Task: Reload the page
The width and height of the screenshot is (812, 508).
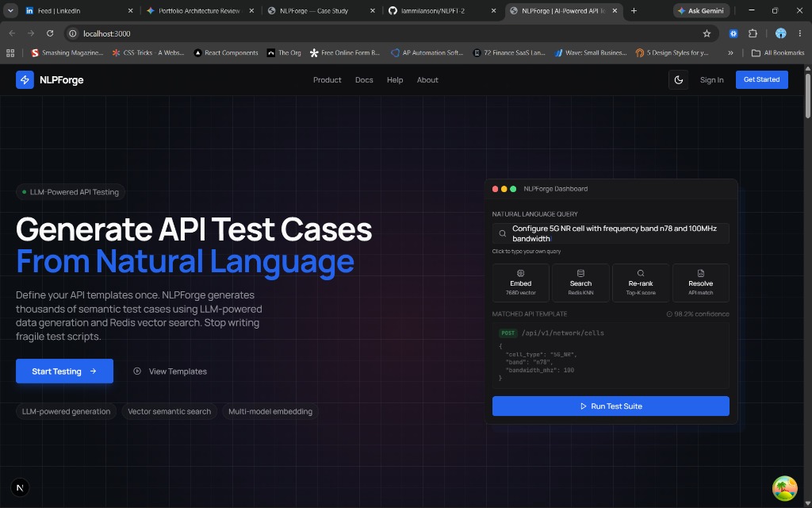Action: coord(50,33)
